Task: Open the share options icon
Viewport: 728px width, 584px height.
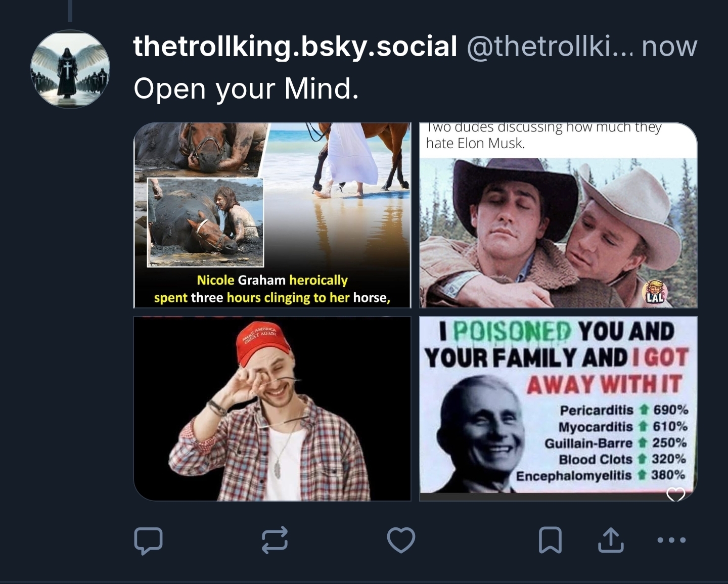Action: 611,540
